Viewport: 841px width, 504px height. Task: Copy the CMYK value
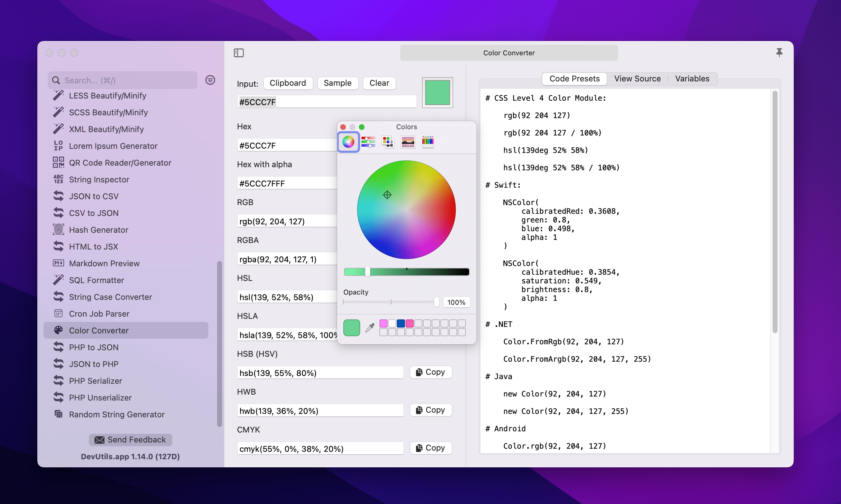coord(431,448)
